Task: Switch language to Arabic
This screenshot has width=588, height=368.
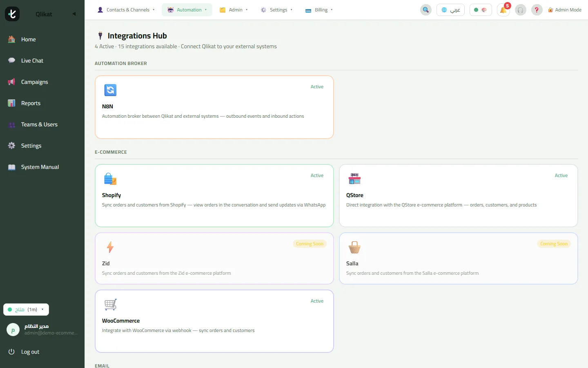Action: pos(450,10)
